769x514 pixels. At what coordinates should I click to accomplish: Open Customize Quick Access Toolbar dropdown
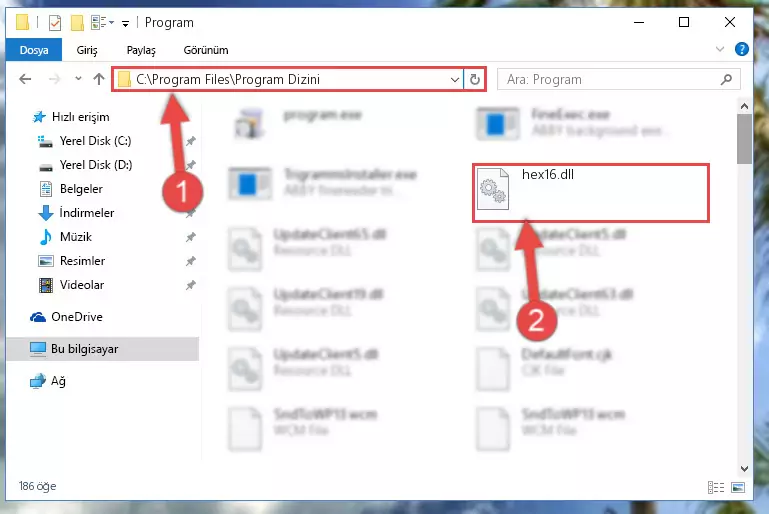pyautogui.click(x=126, y=24)
